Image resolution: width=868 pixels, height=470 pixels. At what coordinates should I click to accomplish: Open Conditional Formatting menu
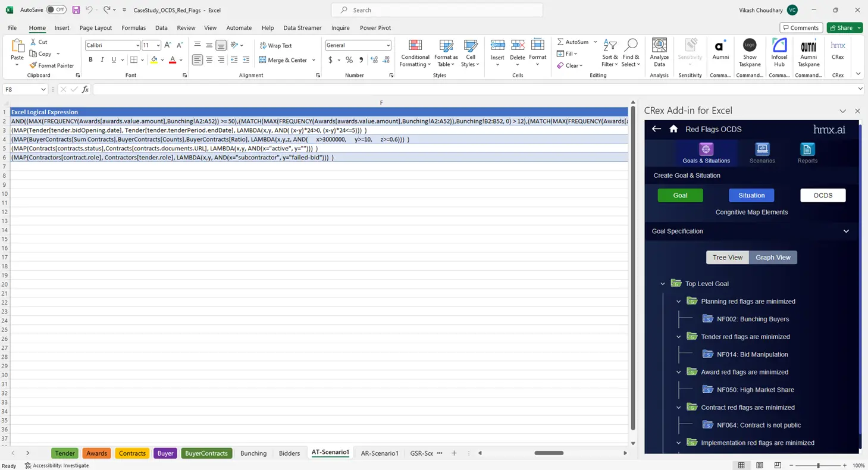pos(415,54)
